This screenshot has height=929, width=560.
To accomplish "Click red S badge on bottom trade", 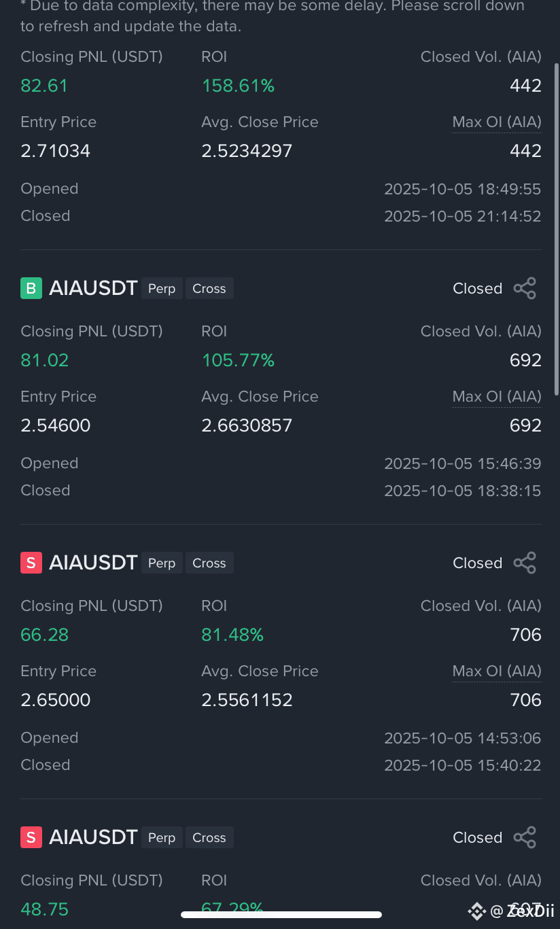I will pyautogui.click(x=31, y=838).
